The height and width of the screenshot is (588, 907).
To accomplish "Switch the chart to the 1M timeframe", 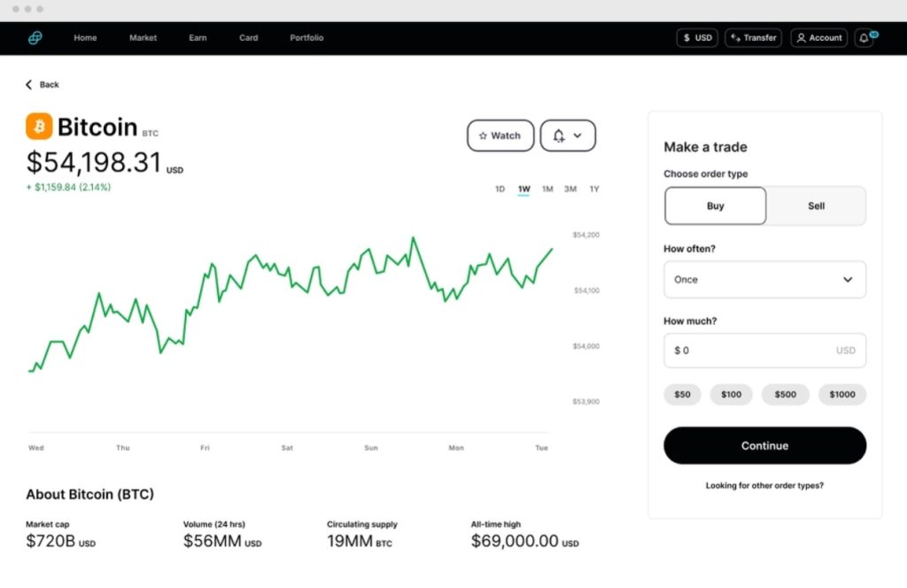I will coord(547,189).
